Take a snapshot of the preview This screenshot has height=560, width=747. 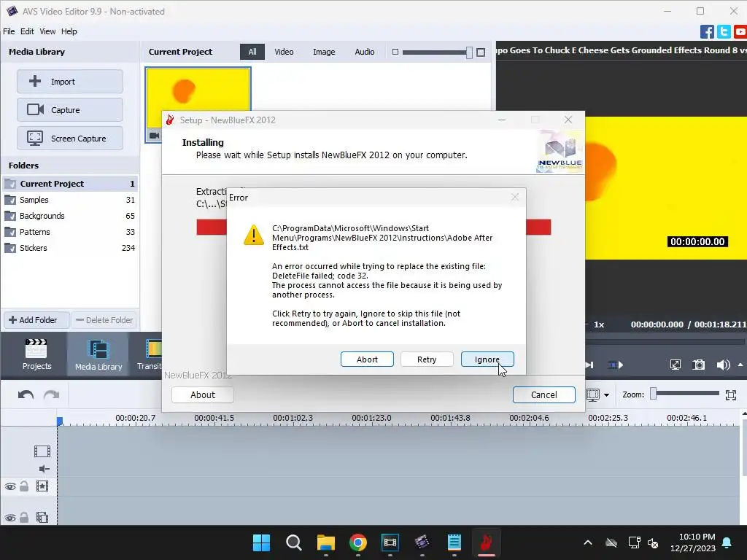[698, 365]
